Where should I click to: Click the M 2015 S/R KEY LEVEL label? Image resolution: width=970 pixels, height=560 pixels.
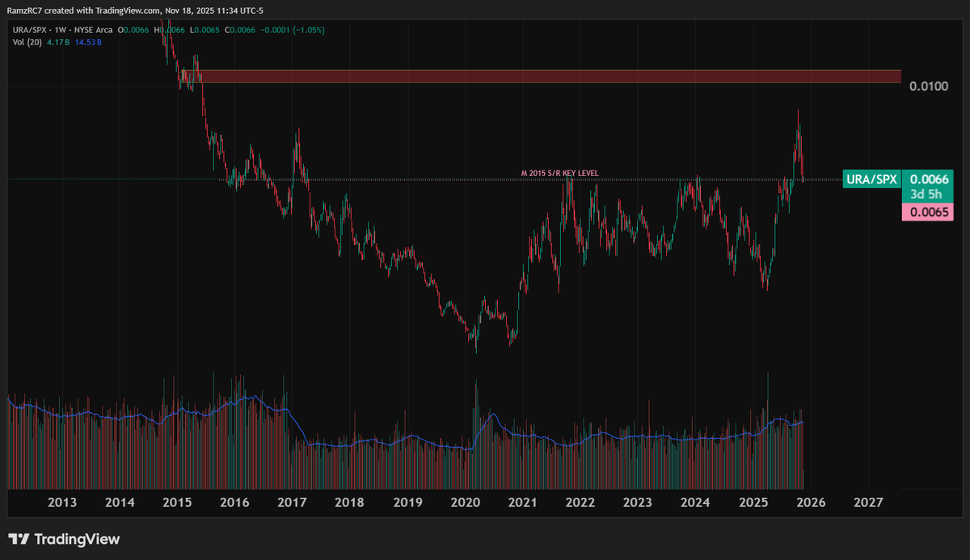559,174
